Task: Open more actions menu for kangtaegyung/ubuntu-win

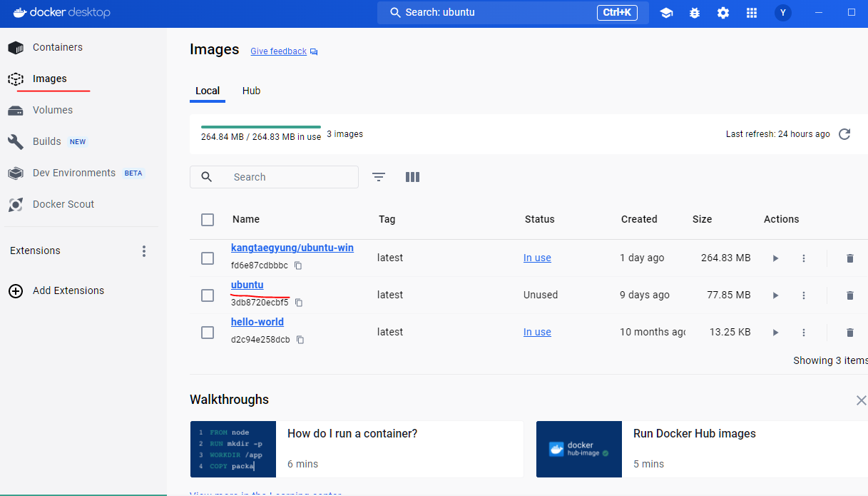Action: 804,258
